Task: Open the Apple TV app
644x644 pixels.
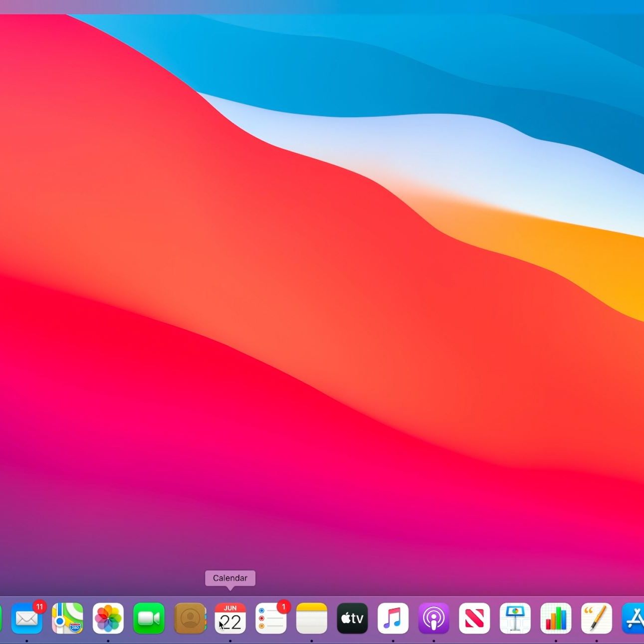Action: tap(352, 619)
